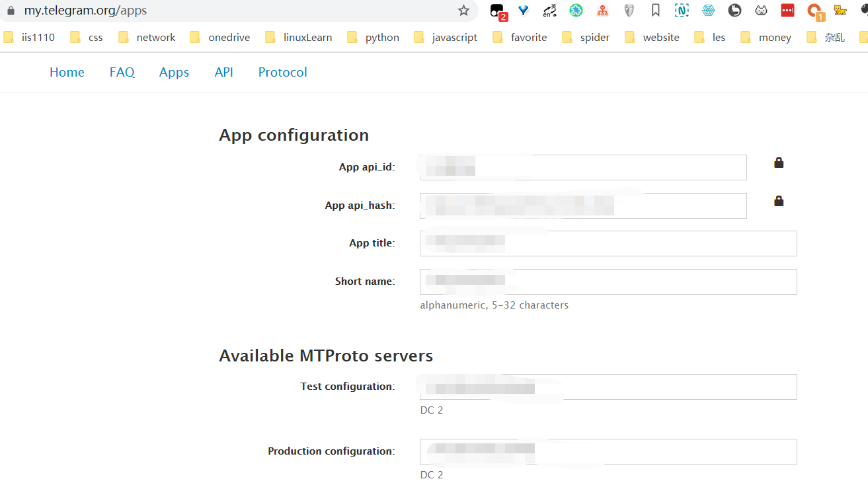Click the 'App api_hash:' label
Viewport: 868px width, 487px height.
pyautogui.click(x=360, y=206)
